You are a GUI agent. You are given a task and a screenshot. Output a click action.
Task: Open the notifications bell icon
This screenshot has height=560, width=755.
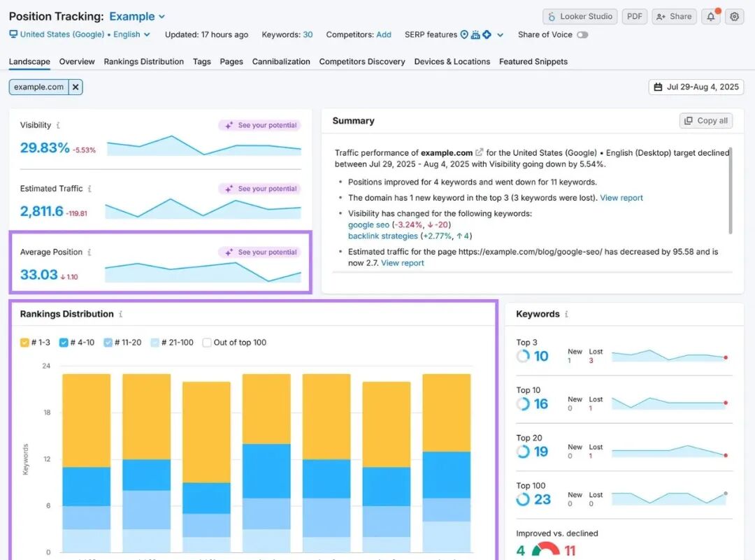(711, 16)
